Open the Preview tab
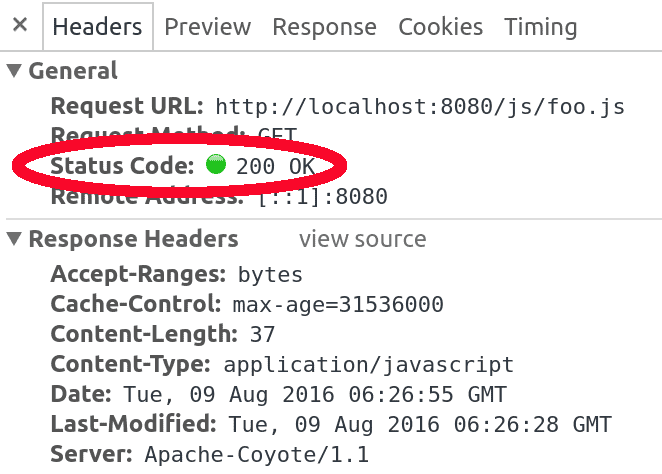The image size is (662, 474). coord(207,27)
